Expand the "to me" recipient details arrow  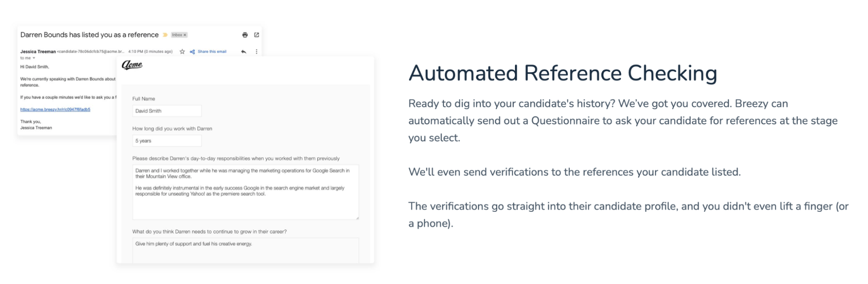(x=34, y=58)
